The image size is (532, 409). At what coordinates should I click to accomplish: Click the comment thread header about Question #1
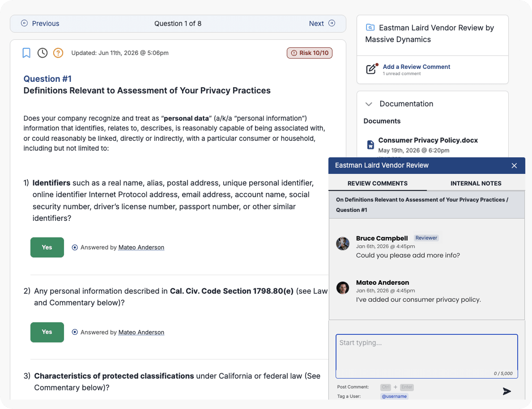point(426,205)
